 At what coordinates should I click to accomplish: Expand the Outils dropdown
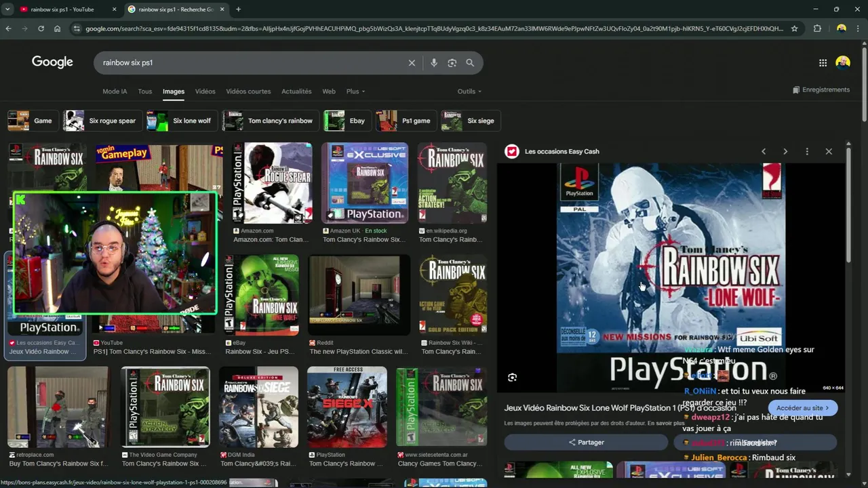(469, 91)
